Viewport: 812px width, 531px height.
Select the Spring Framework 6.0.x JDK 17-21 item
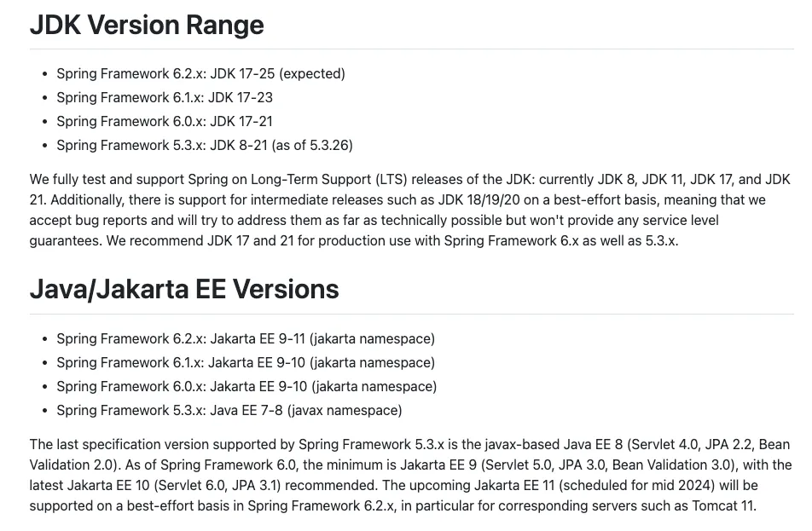coord(165,122)
